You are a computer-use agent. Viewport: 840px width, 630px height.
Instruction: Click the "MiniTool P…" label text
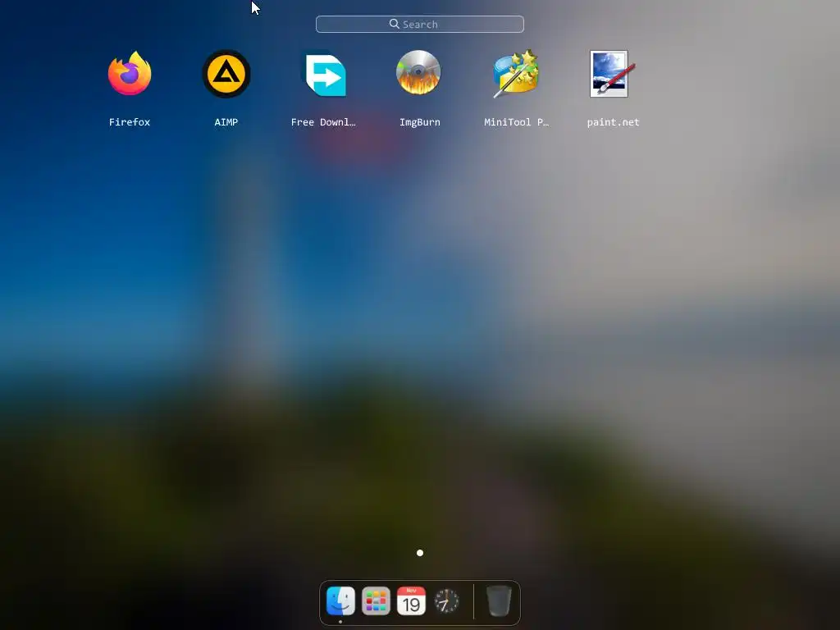[x=517, y=122]
